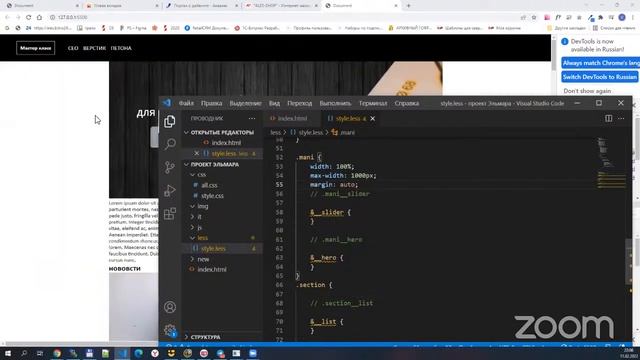Click Always match Chrome's language button
The height and width of the screenshot is (360, 640).
pyautogui.click(x=600, y=63)
